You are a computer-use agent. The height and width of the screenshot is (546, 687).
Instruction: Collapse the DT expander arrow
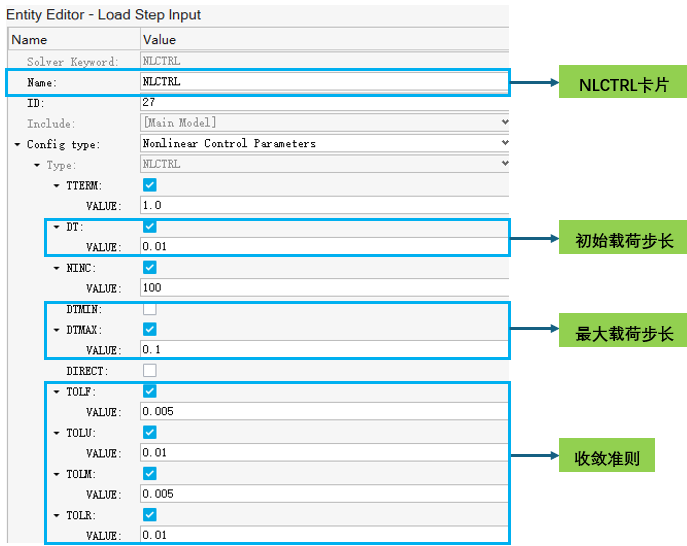57,227
